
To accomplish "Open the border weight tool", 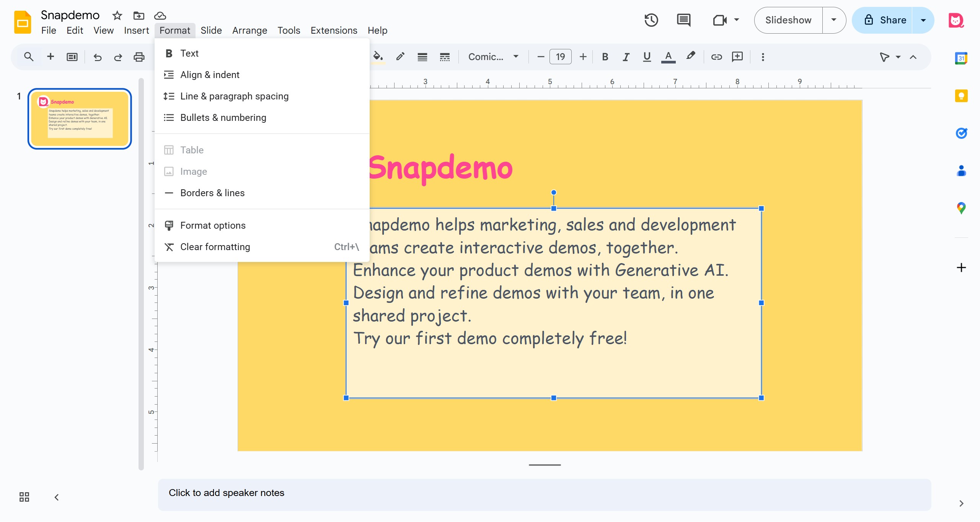I will (x=422, y=57).
